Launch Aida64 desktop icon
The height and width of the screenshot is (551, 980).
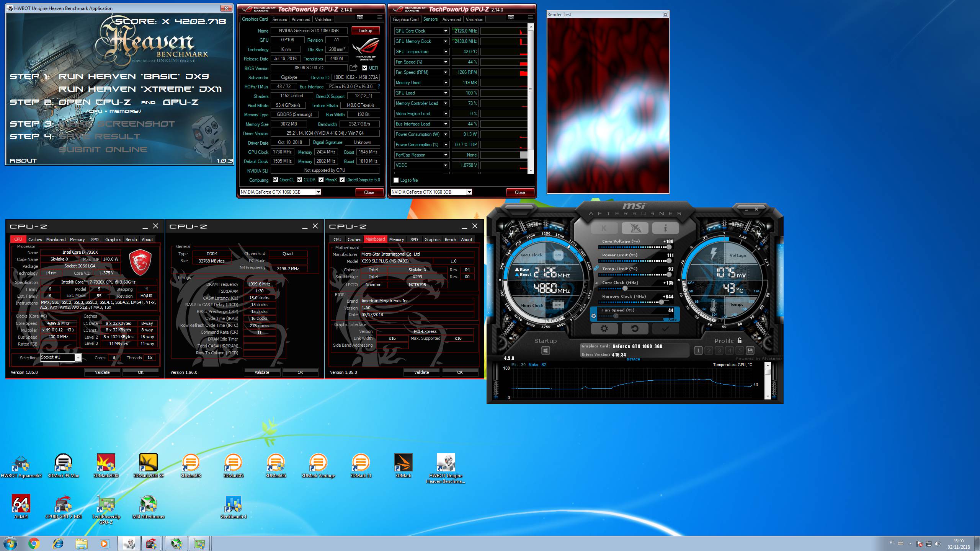tap(21, 507)
